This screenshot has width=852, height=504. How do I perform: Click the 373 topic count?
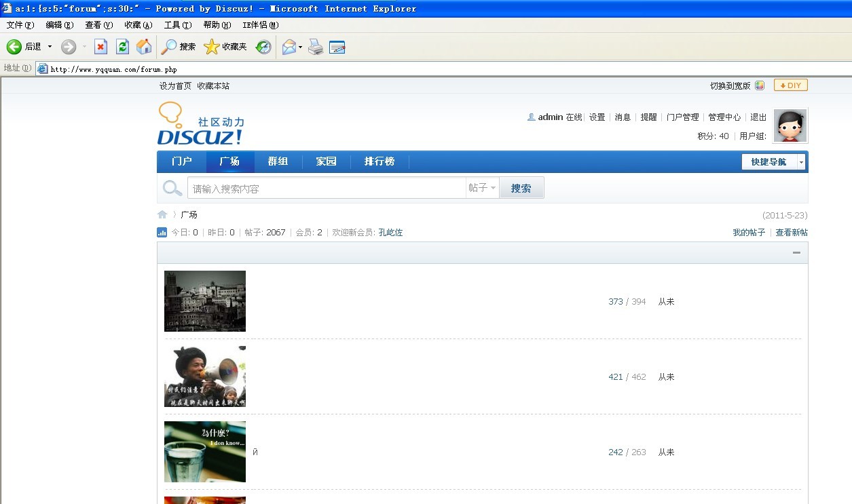tap(616, 302)
